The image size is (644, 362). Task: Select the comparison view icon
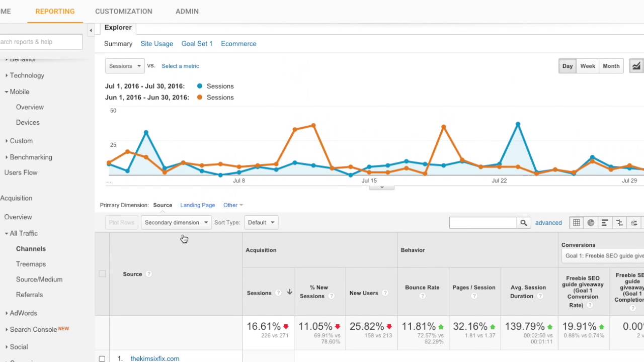(619, 223)
